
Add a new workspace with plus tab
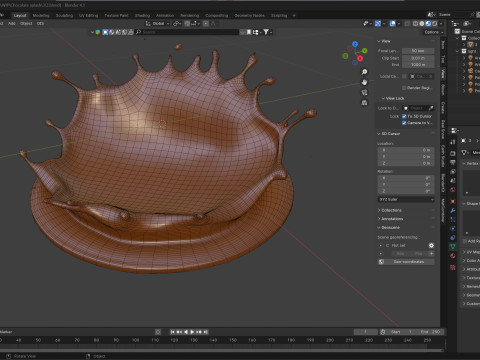294,15
